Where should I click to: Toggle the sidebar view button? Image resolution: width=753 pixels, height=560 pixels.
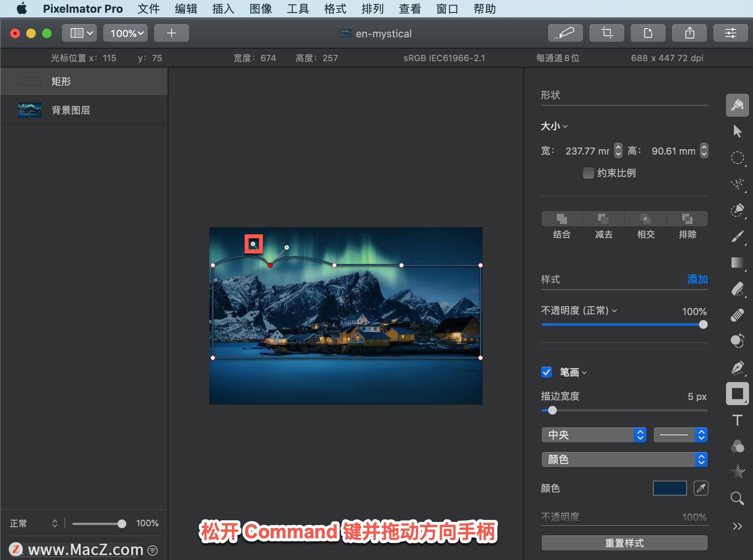click(79, 33)
